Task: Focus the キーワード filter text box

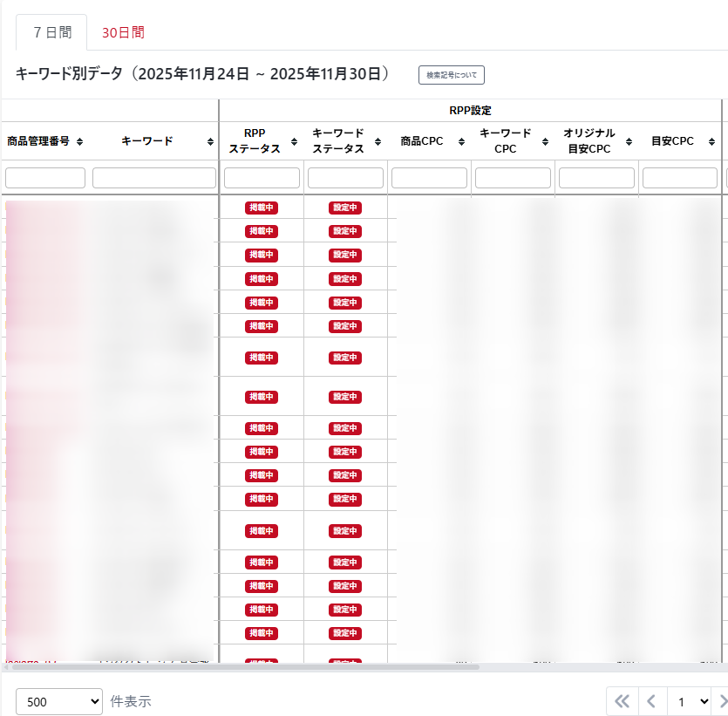Action: pyautogui.click(x=154, y=178)
